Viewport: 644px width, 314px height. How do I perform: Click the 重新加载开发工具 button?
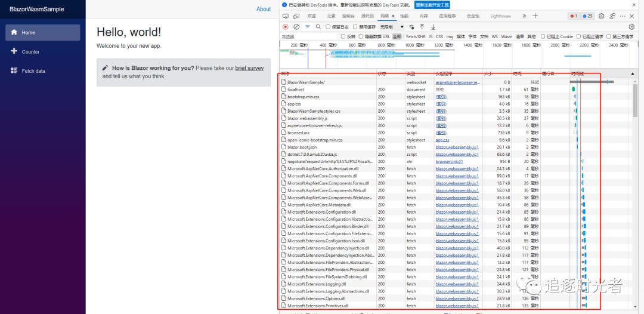432,5
